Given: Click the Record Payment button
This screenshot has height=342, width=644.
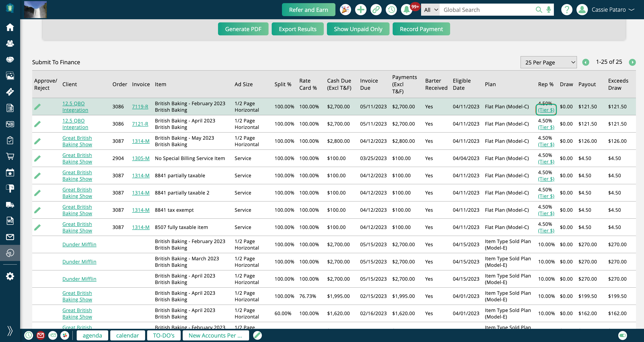Looking at the screenshot, I should (421, 29).
